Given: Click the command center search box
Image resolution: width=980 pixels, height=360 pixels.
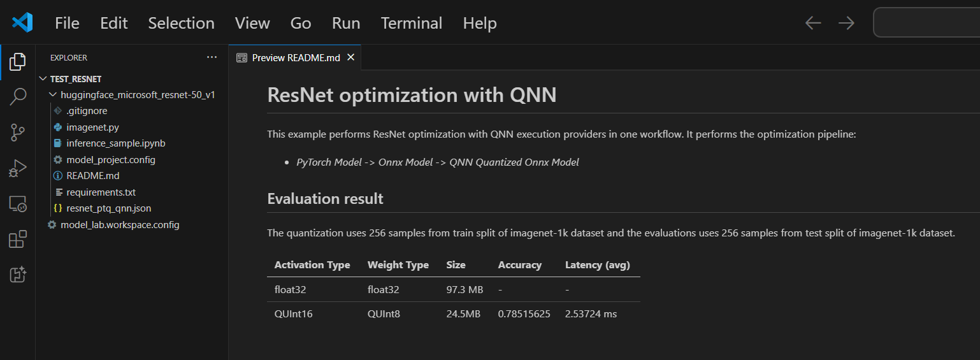Looking at the screenshot, I should (x=926, y=23).
